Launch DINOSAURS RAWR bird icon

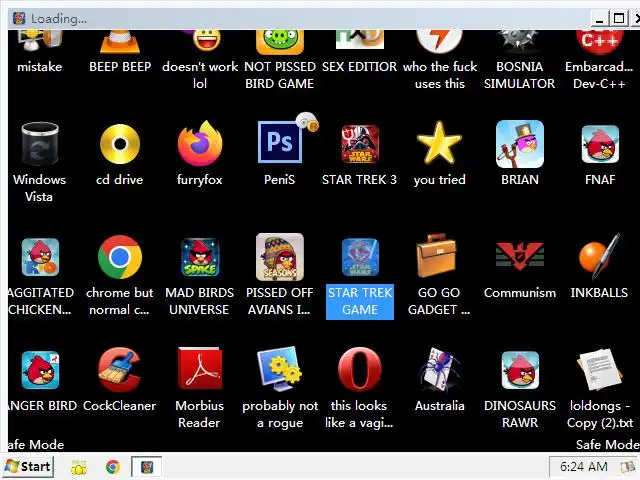click(520, 370)
